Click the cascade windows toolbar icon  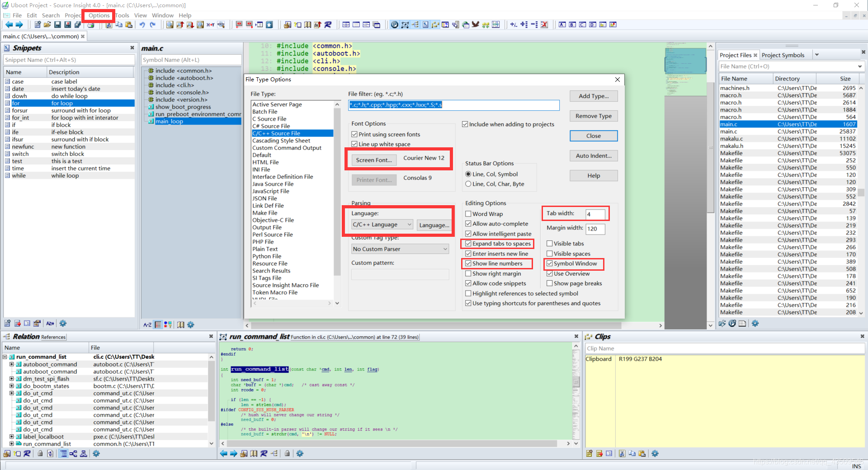pos(376,24)
